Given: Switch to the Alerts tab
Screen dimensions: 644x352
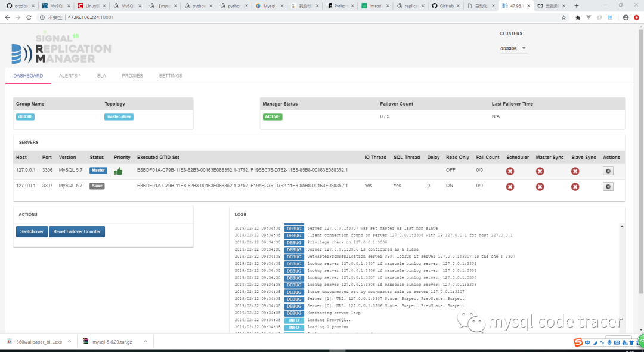Looking at the screenshot, I should [70, 76].
